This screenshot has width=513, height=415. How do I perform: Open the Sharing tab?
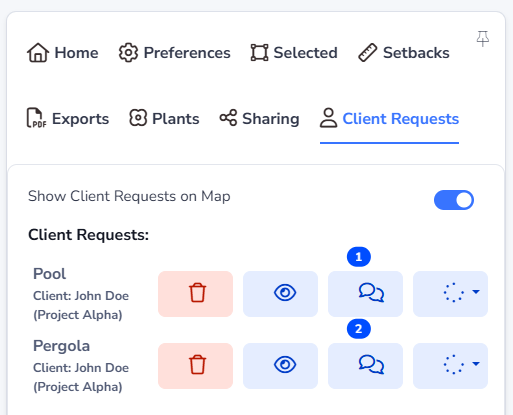coord(259,118)
